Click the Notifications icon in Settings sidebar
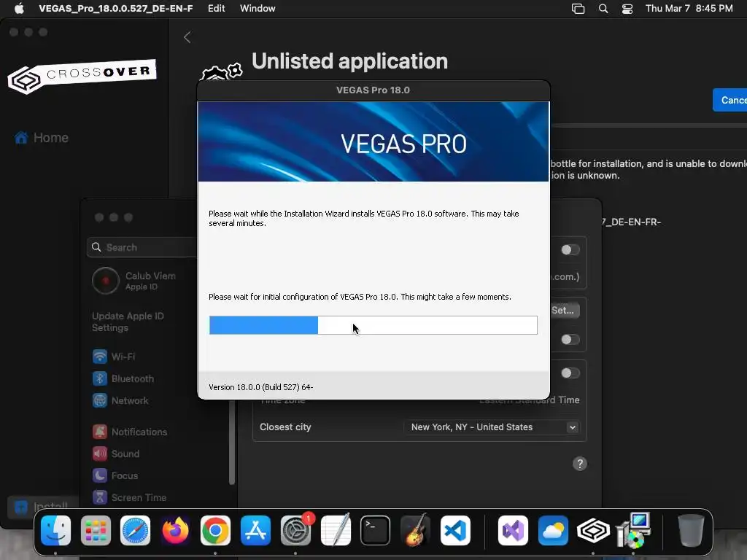This screenshot has height=560, width=747. pyautogui.click(x=99, y=432)
